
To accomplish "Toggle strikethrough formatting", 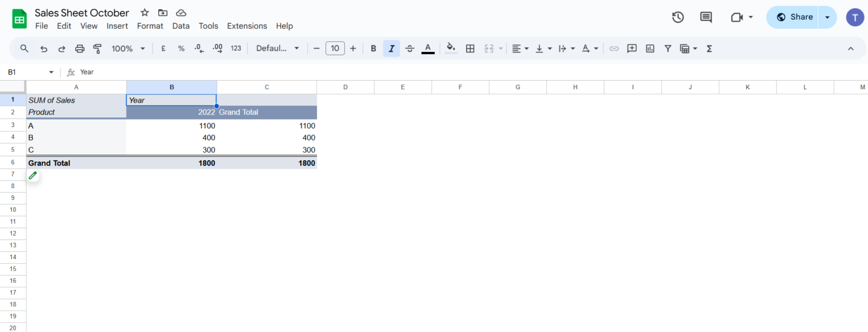I will point(410,48).
